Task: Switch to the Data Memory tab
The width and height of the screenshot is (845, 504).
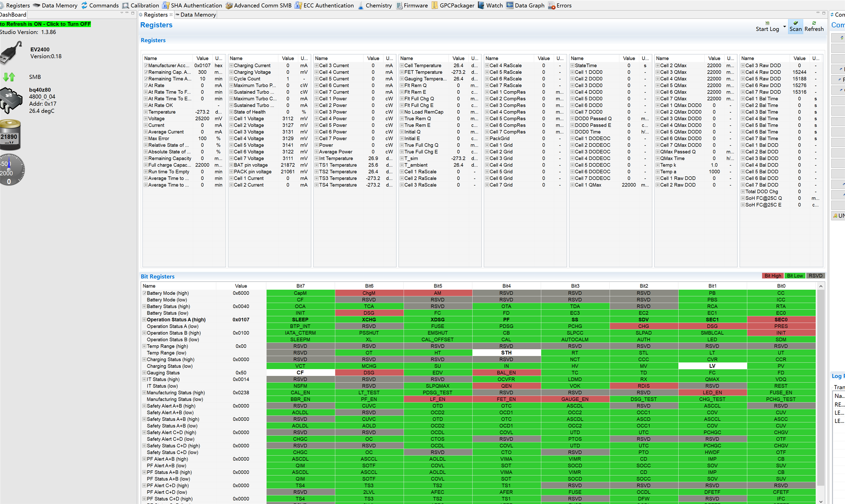Action: [x=198, y=15]
